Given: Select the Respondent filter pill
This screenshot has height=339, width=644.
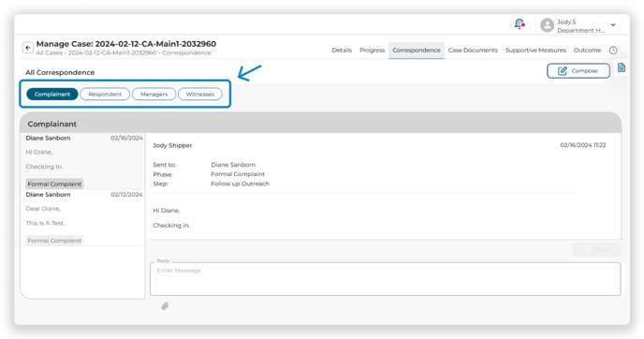Looking at the screenshot, I should click(105, 94).
